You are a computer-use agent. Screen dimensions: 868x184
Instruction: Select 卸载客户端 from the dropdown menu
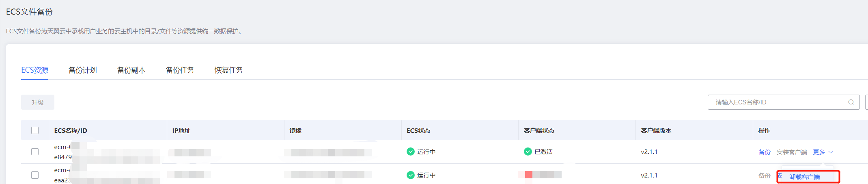click(804, 177)
